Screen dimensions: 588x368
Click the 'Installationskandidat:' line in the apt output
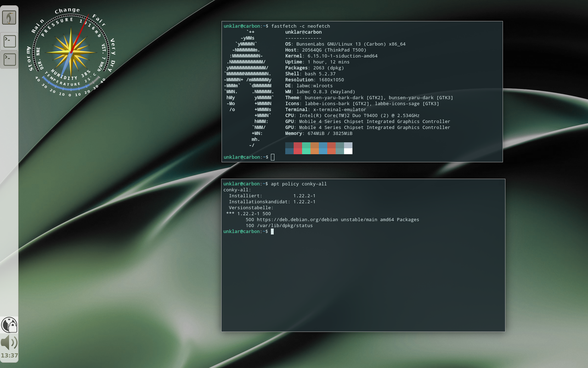tap(272, 202)
